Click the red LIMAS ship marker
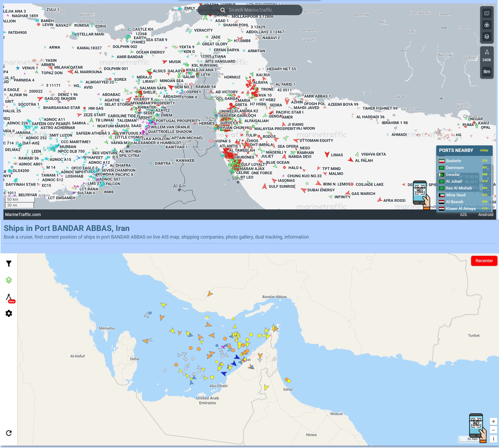Viewport: 499px width, 448px height. [327, 154]
